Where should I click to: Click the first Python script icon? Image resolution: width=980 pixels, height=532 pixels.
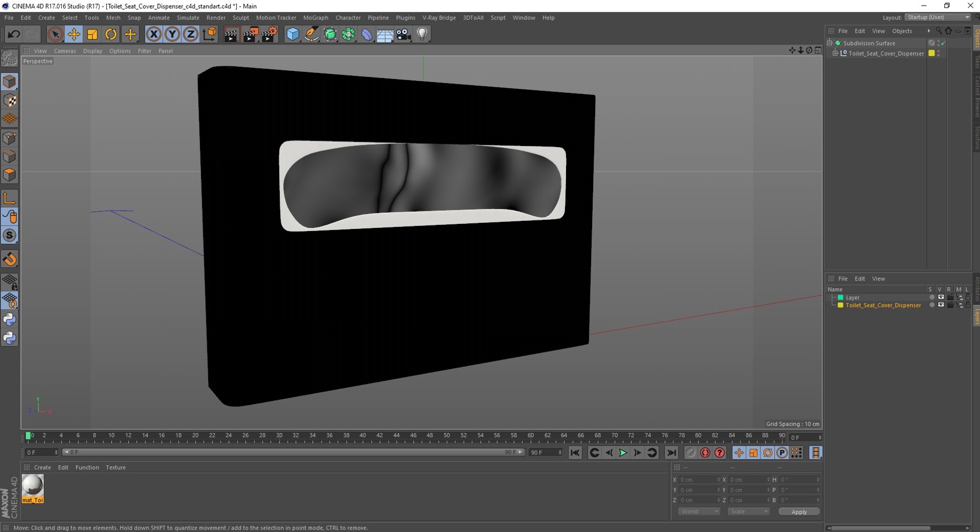(9, 319)
